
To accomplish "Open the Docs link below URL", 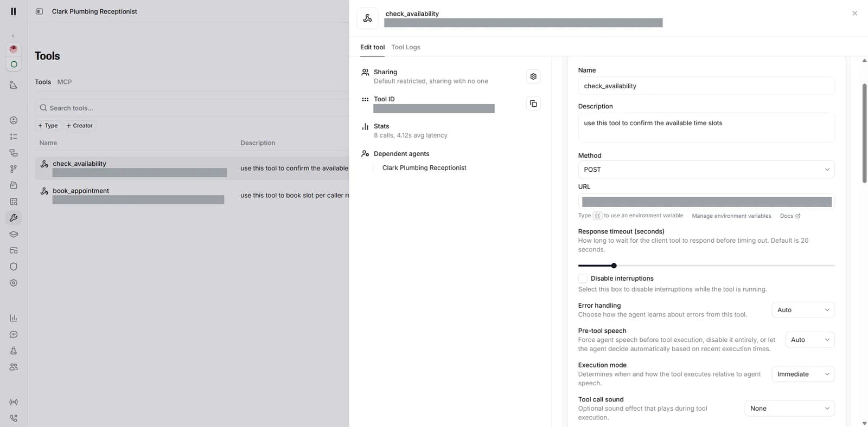I will click(790, 216).
